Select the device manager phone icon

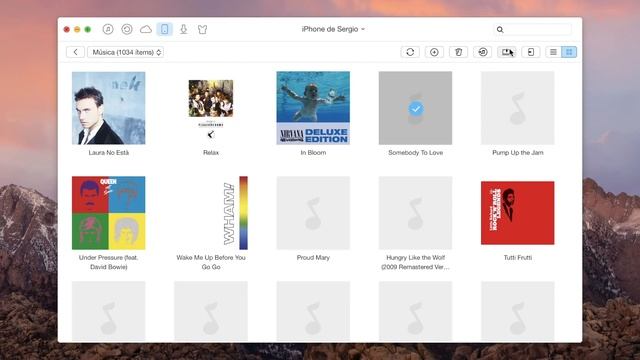click(x=164, y=29)
